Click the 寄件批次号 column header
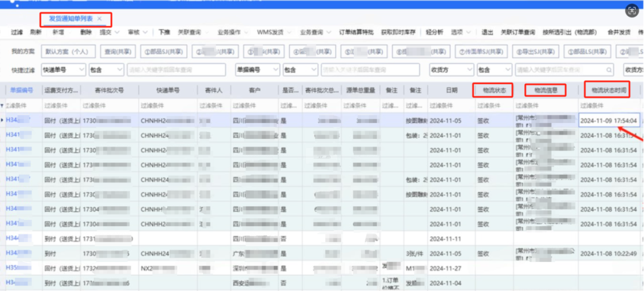 tap(110, 90)
